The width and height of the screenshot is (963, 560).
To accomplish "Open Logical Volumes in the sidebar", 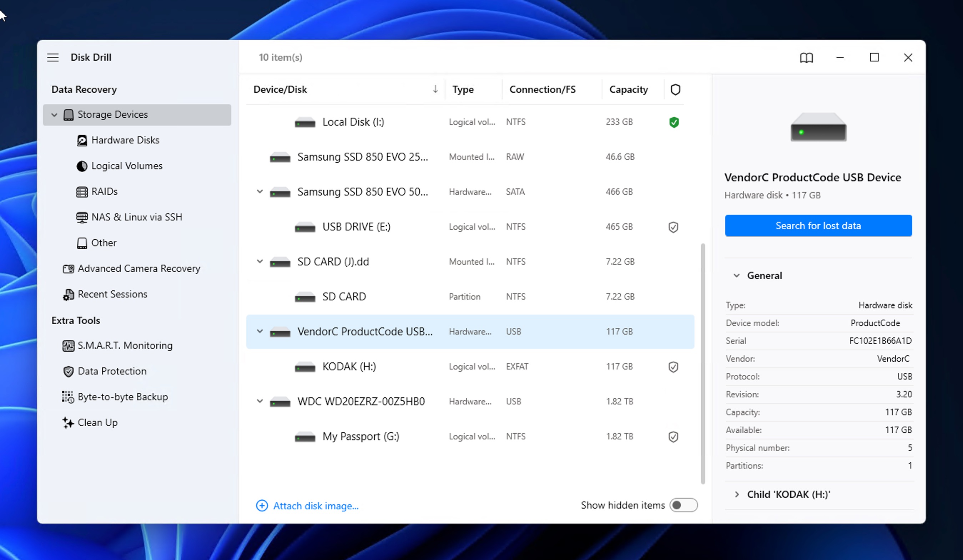I will coord(126,166).
